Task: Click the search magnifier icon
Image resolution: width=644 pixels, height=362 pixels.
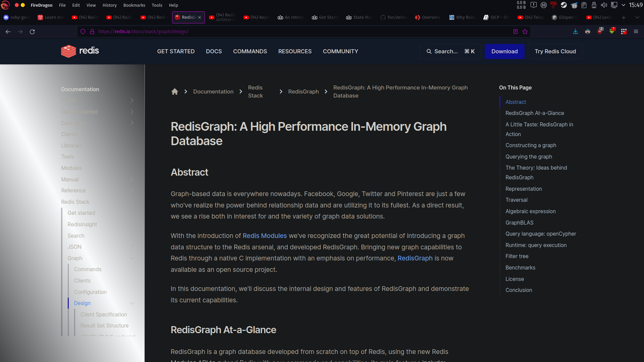Action: click(x=429, y=51)
